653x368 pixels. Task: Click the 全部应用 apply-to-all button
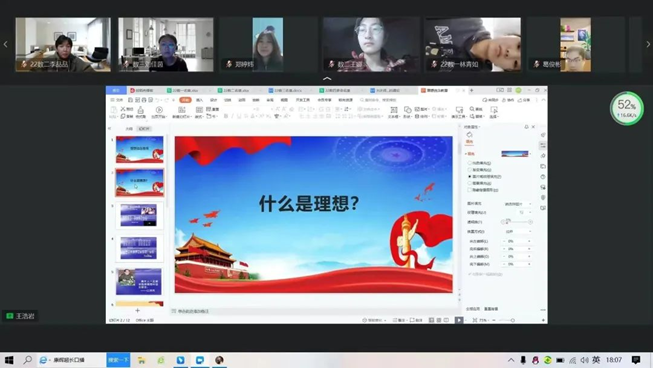click(473, 309)
